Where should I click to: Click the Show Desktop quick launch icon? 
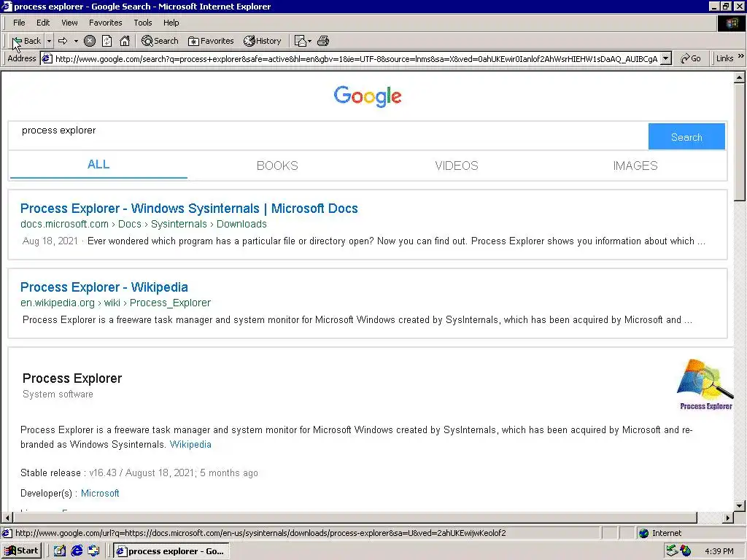pyautogui.click(x=59, y=551)
